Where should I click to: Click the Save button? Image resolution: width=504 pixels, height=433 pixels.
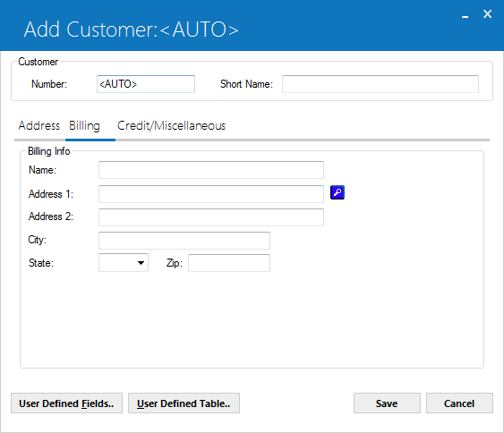[x=387, y=403]
